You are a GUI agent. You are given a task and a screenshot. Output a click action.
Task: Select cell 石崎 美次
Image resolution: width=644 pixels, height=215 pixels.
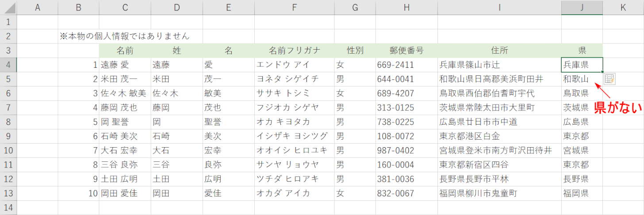click(125, 137)
